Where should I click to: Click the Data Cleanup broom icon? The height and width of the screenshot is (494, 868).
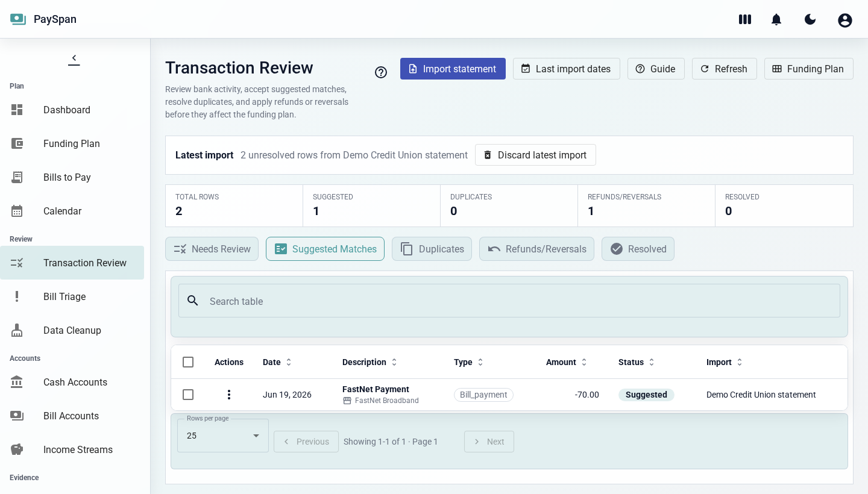tap(17, 330)
